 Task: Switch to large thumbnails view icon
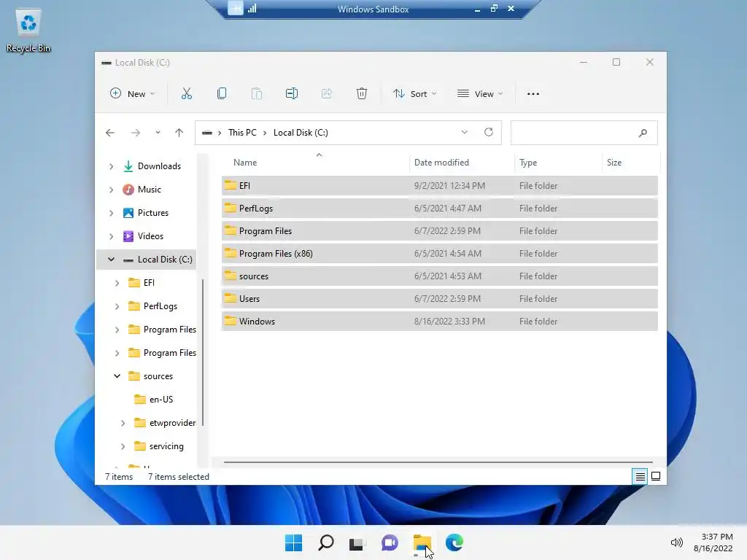pyautogui.click(x=656, y=476)
